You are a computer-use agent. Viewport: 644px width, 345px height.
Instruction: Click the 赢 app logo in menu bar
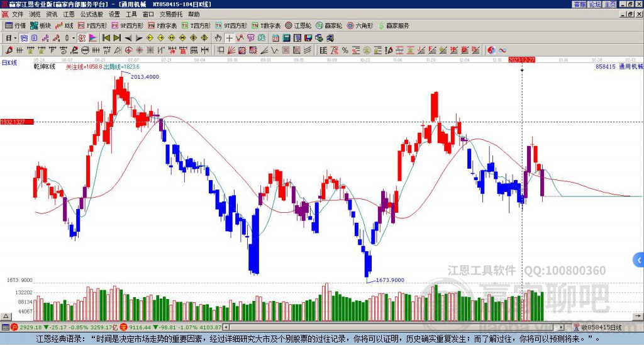pyautogui.click(x=5, y=14)
